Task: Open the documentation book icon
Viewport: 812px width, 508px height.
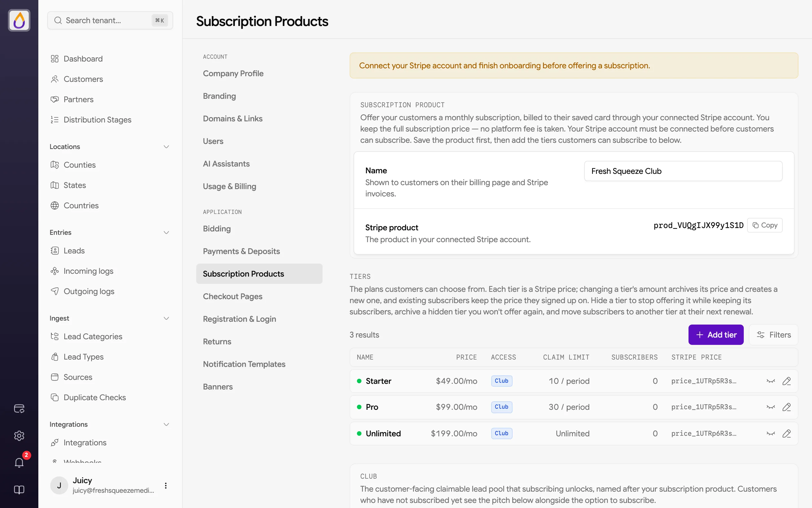Action: click(19, 490)
